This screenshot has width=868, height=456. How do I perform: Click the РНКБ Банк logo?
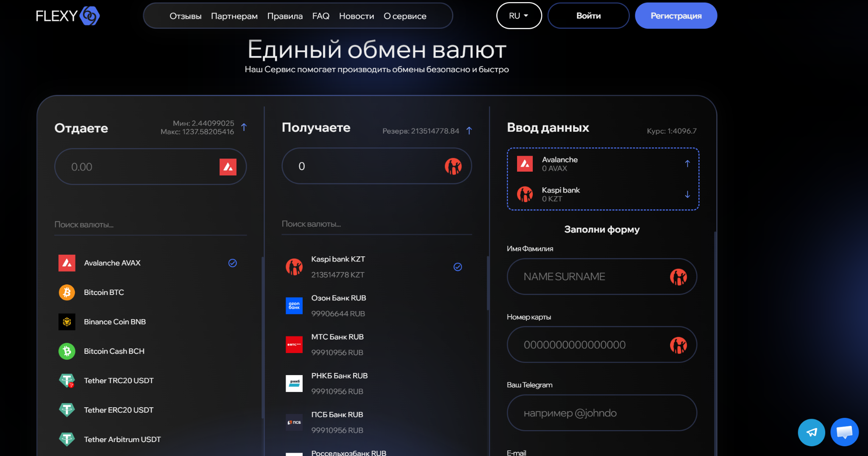point(294,384)
